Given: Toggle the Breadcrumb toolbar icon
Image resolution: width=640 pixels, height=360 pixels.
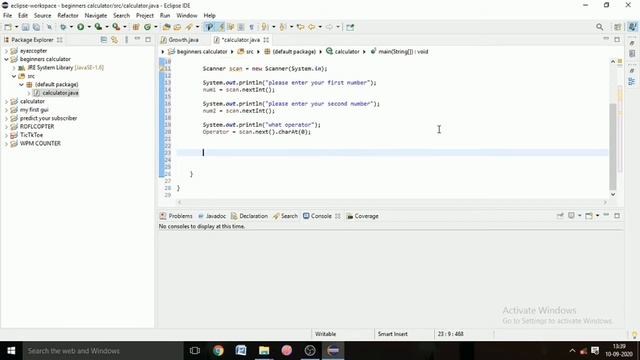Looking at the screenshot, I should click(x=209, y=27).
